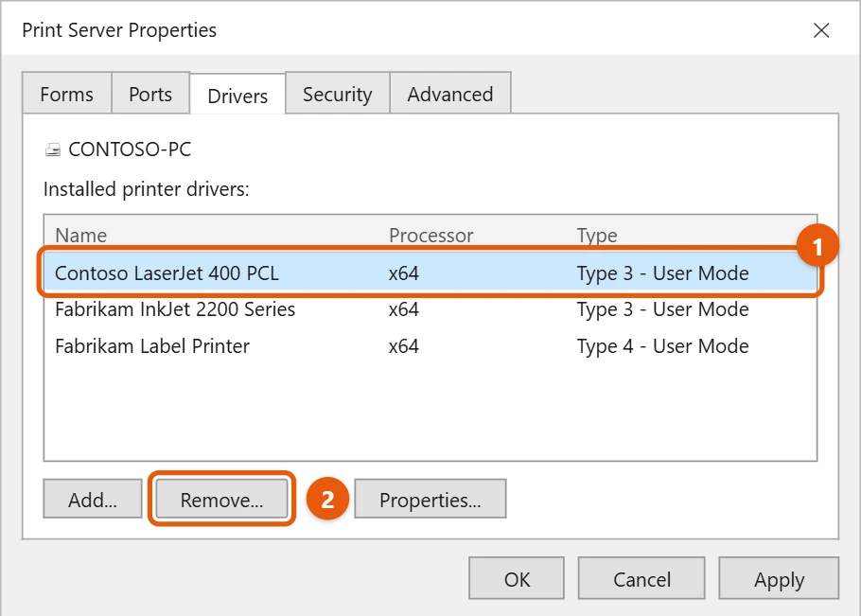The height and width of the screenshot is (616, 861).
Task: Select Contoso LaserJet 400 PCL driver
Action: pyautogui.click(x=430, y=273)
